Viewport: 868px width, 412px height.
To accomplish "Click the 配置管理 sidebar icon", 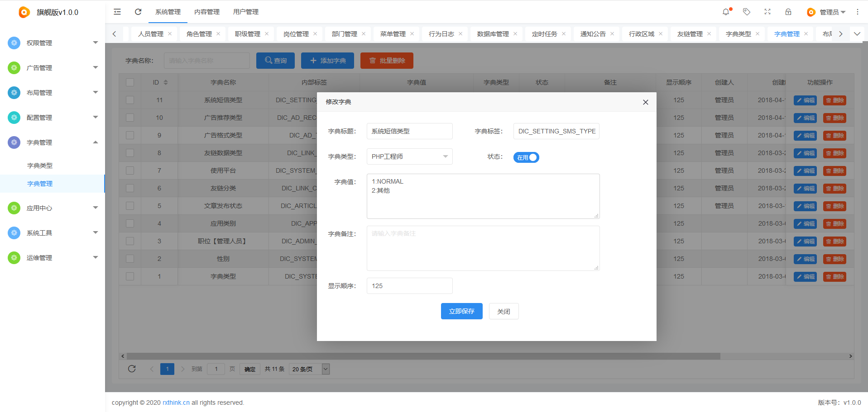I will point(14,117).
